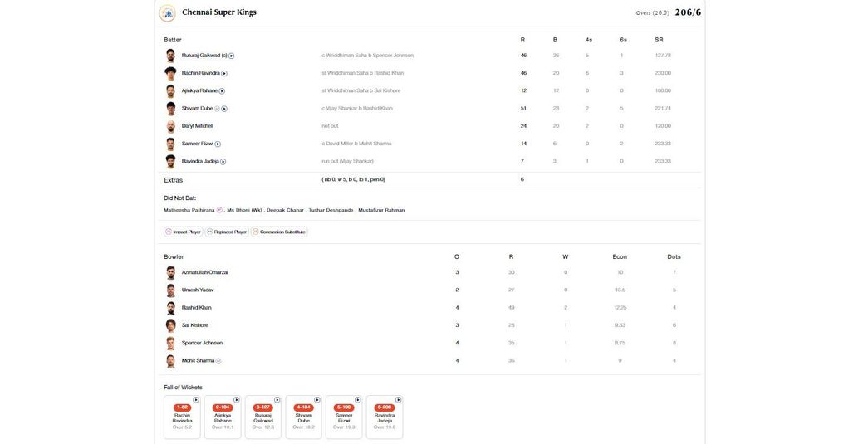Click play icon next to Shivam Dube
The height and width of the screenshot is (444, 868).
coord(224,109)
